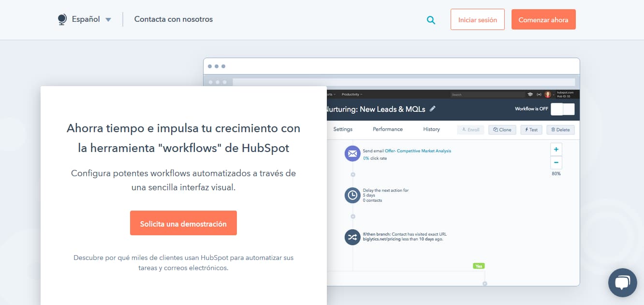The height and width of the screenshot is (305, 644).
Task: Click the HubSpot Academy cap icon
Action: click(x=530, y=94)
